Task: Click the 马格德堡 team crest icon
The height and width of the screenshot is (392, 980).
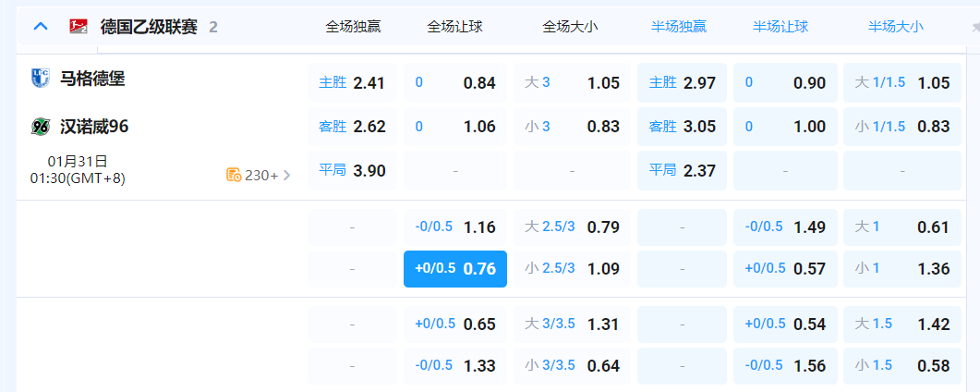Action: 40,79
